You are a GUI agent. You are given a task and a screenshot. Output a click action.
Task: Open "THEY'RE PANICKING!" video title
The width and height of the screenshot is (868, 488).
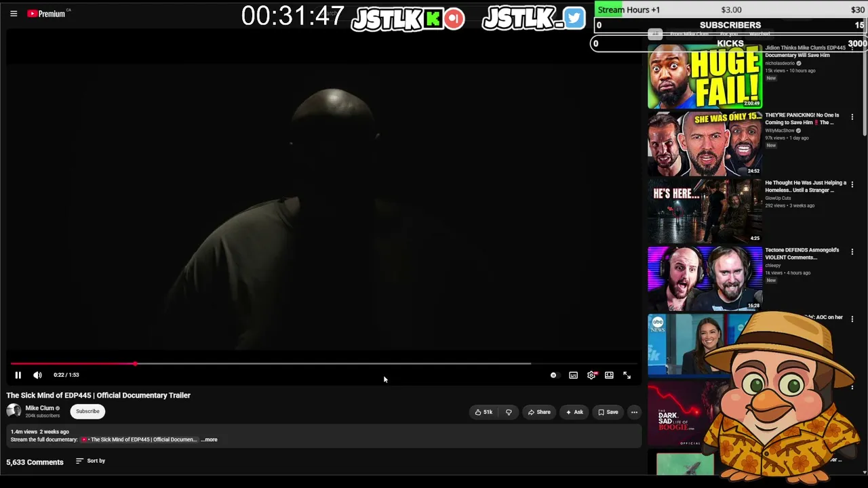[802, 119]
